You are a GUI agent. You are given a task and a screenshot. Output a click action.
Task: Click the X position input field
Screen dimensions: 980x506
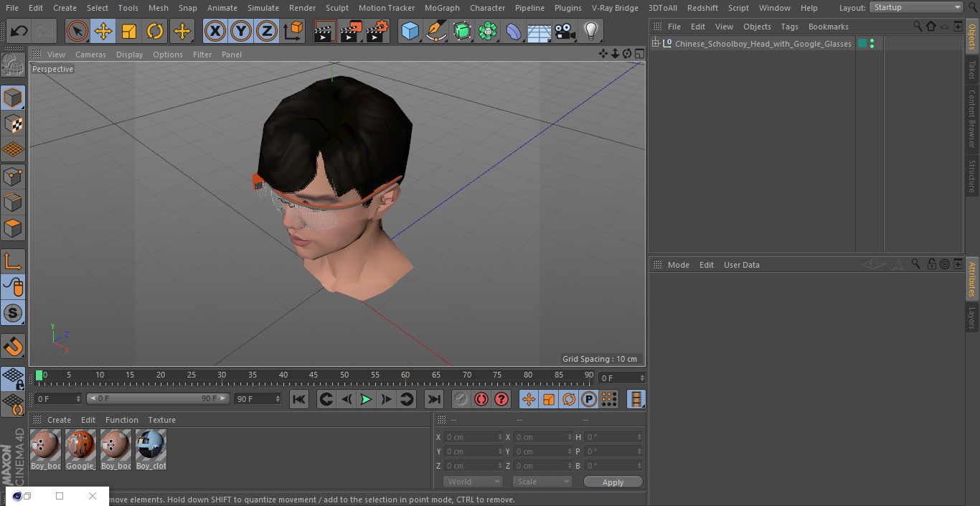[x=473, y=437]
